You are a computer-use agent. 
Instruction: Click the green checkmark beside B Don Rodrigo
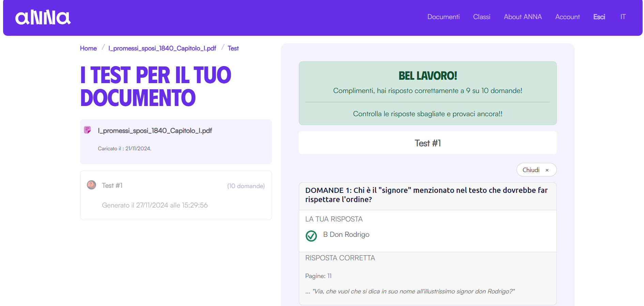tap(311, 236)
